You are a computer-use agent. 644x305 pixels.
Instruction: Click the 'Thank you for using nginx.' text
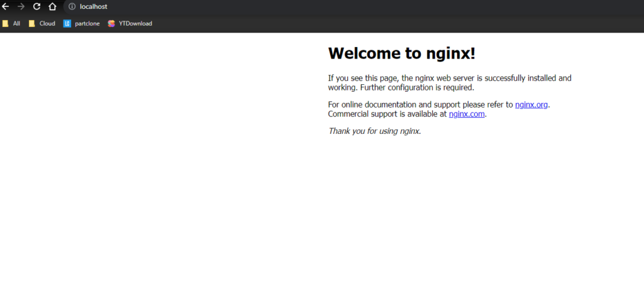[375, 131]
